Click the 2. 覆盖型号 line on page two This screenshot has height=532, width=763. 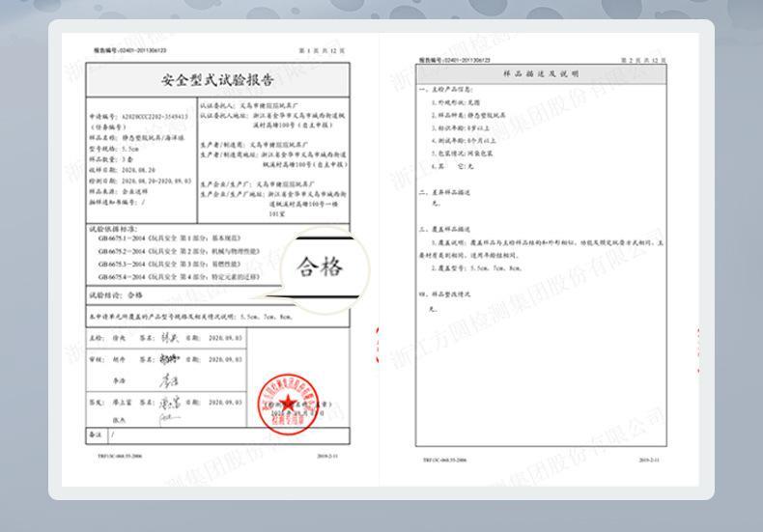[476, 268]
